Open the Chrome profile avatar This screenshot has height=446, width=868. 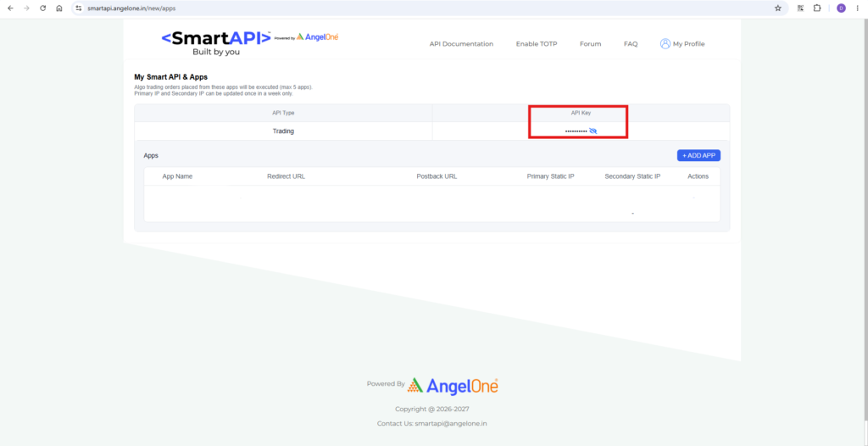841,8
